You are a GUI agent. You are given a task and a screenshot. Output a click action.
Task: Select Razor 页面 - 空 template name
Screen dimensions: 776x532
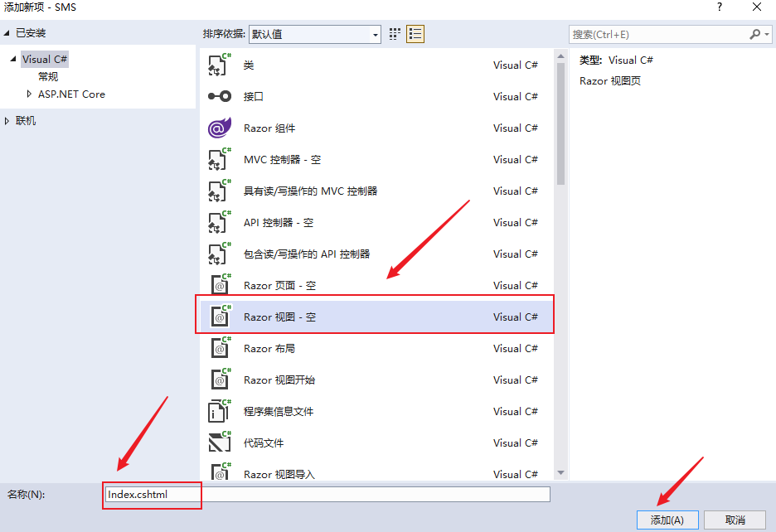(x=279, y=286)
